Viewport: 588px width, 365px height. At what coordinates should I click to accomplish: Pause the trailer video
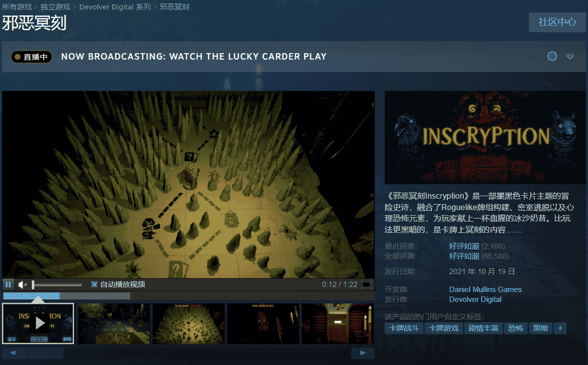tap(8, 285)
